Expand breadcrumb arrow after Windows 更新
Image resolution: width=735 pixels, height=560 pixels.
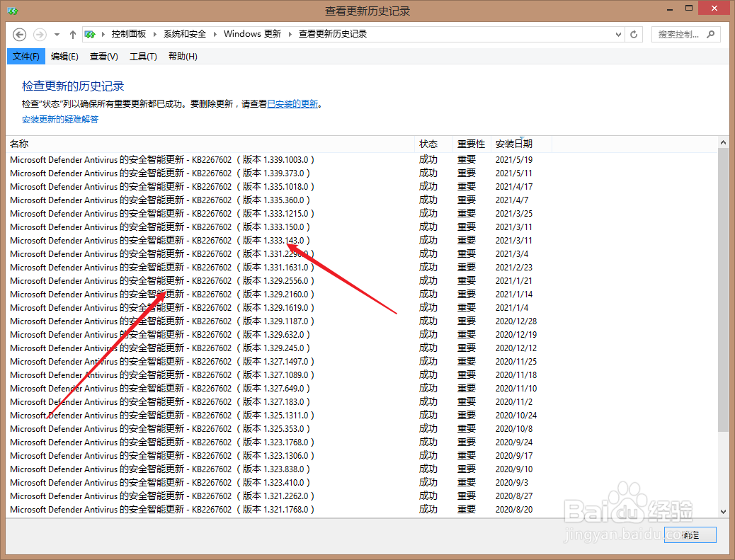(290, 34)
